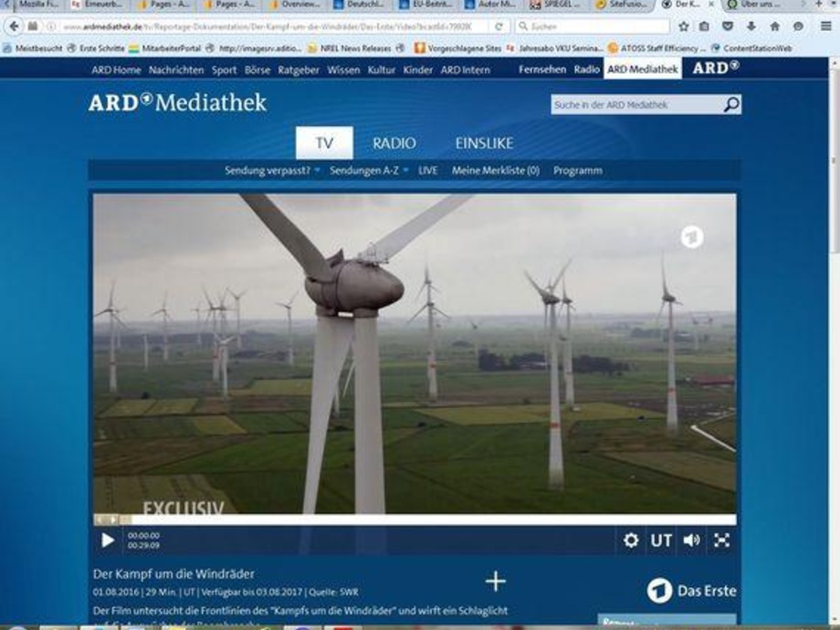The image size is (840, 630).
Task: Open the Nachrichten link in top navigation
Action: click(176, 69)
